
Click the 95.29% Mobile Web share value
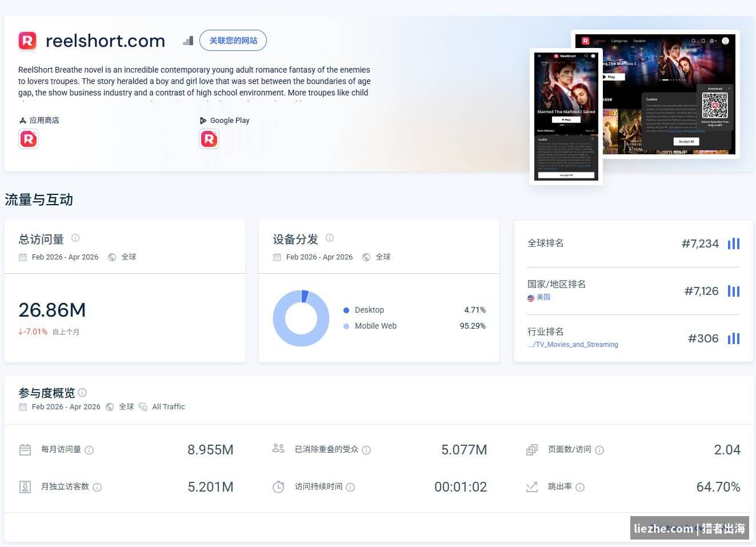[x=473, y=326]
